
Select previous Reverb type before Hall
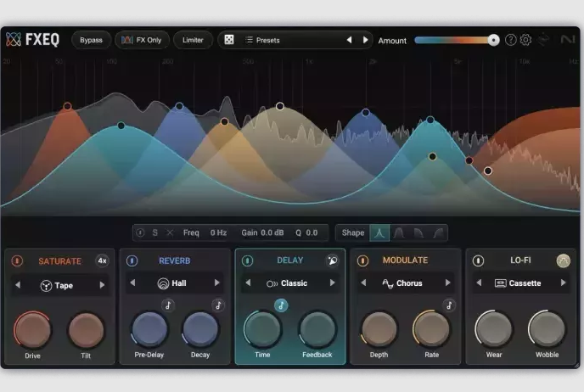click(x=132, y=283)
